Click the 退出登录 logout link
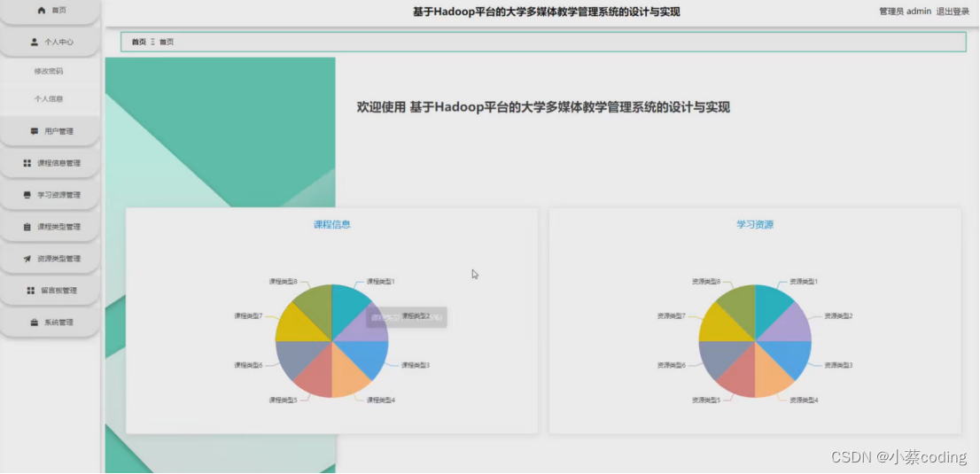The height and width of the screenshot is (474, 980). [953, 12]
